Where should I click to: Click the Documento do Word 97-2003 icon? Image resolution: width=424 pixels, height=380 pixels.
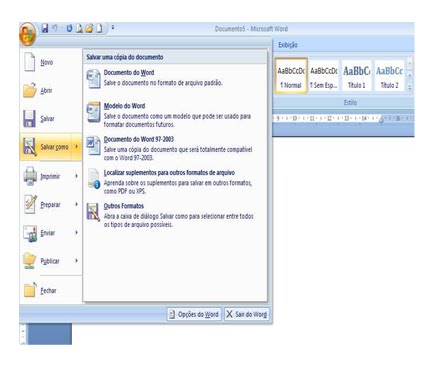(x=93, y=145)
